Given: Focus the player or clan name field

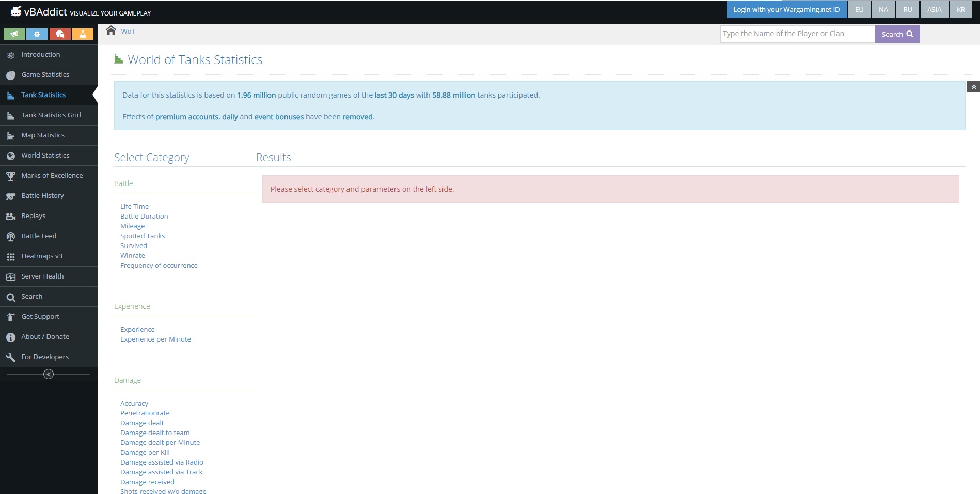Looking at the screenshot, I should 797,34.
